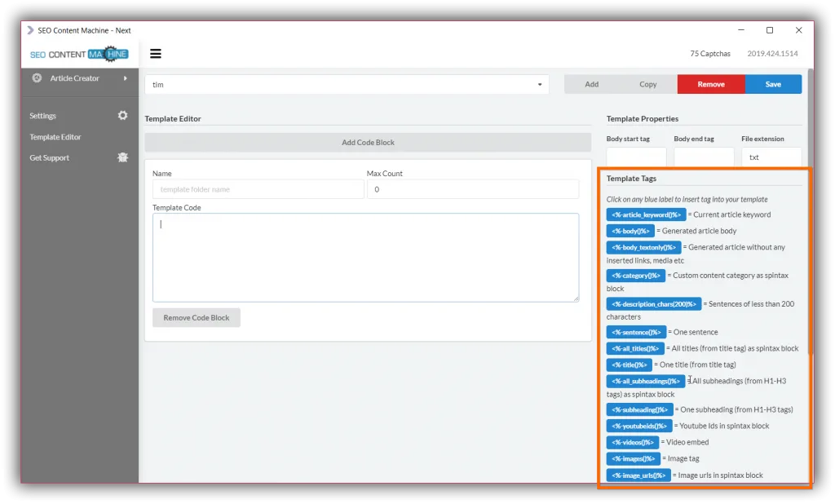The height and width of the screenshot is (504, 835).
Task: Focus the Body start tag field
Action: click(636, 157)
